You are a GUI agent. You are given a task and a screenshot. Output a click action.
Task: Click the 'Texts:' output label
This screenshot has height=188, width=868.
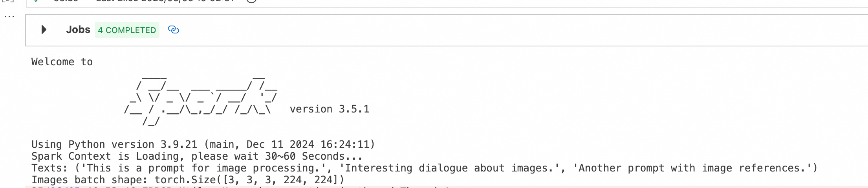[49, 168]
